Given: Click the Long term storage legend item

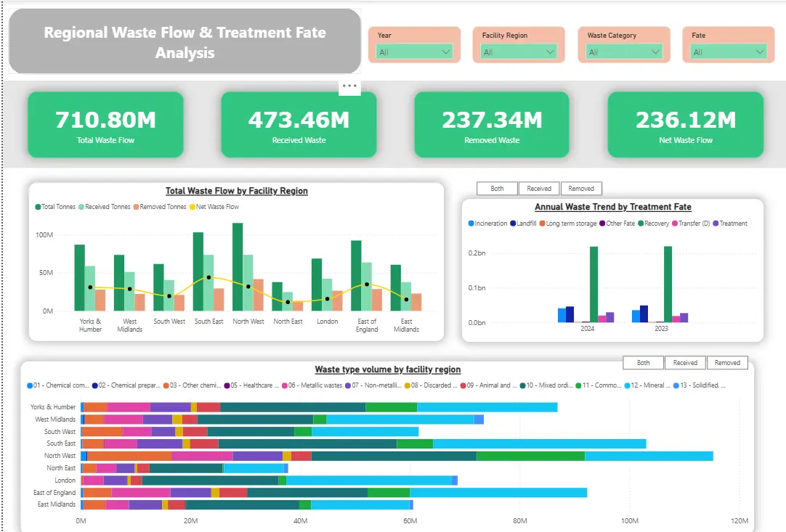Looking at the screenshot, I should [568, 224].
